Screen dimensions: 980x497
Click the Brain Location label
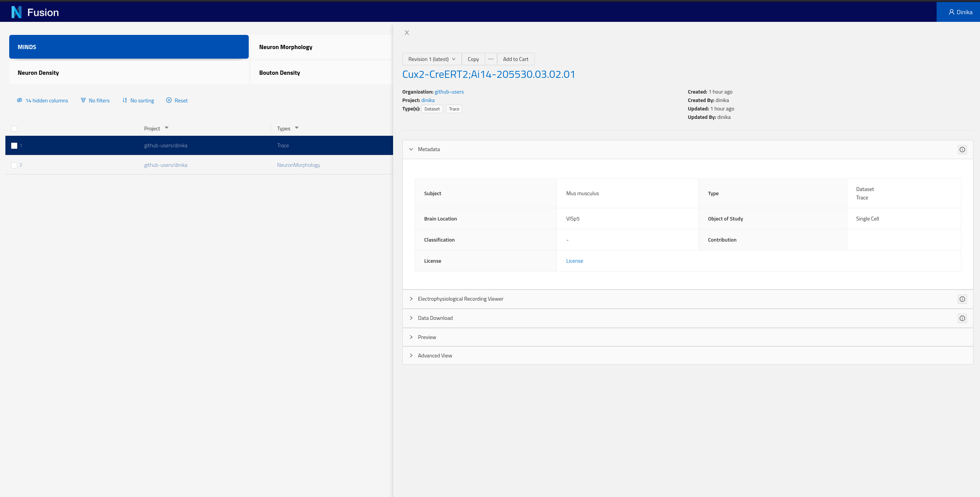[x=440, y=219]
